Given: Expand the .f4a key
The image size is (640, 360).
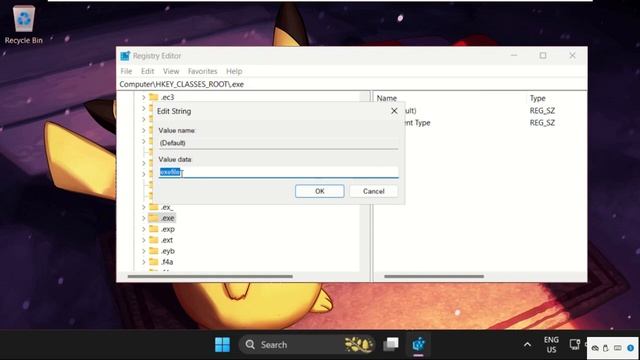Looking at the screenshot, I should [144, 262].
